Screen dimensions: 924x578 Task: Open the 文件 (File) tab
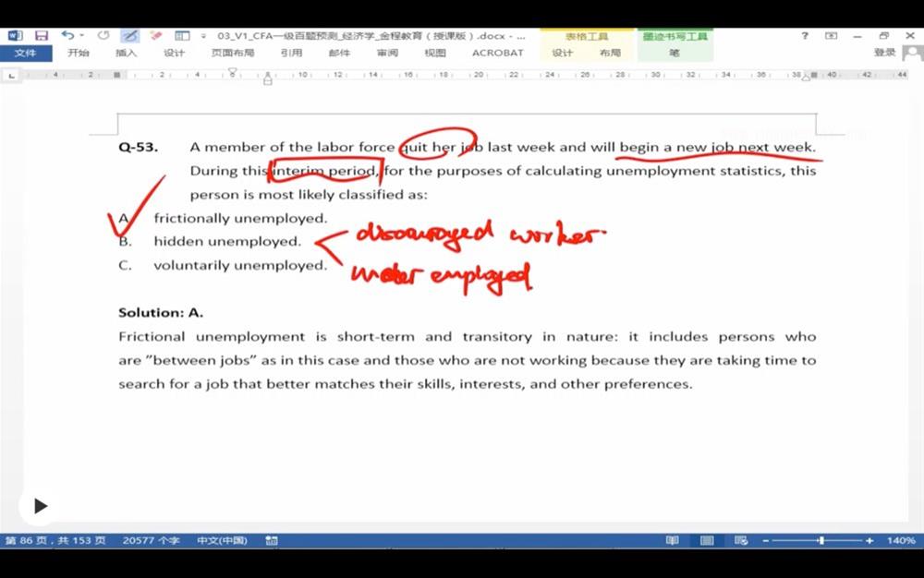pyautogui.click(x=25, y=53)
